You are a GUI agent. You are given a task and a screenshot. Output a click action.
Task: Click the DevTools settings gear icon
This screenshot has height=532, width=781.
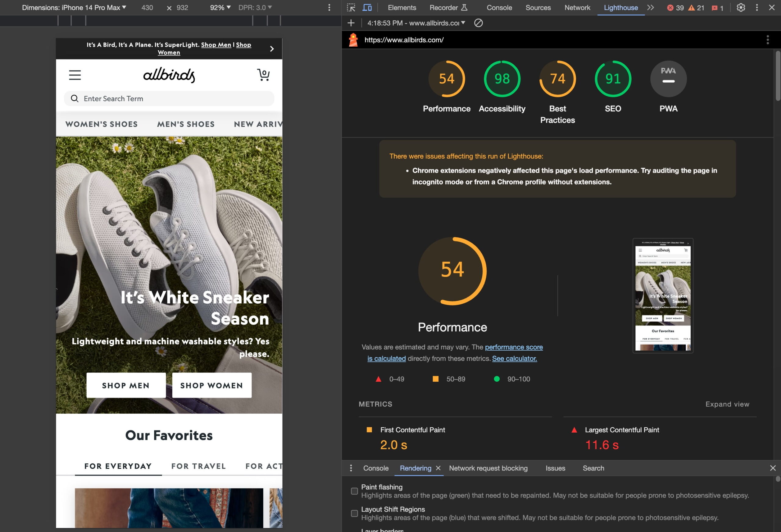(741, 8)
